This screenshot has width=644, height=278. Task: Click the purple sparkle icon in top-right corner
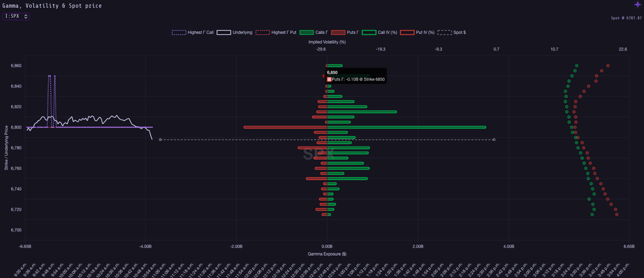click(638, 4)
